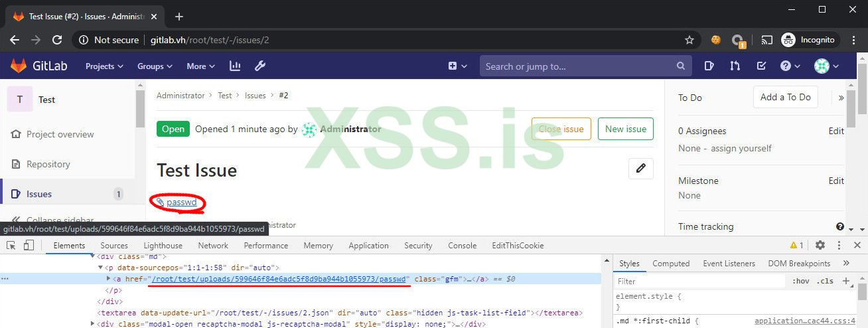The image size is (868, 328).
Task: Open the merge requests icon in navbar
Action: click(x=735, y=66)
